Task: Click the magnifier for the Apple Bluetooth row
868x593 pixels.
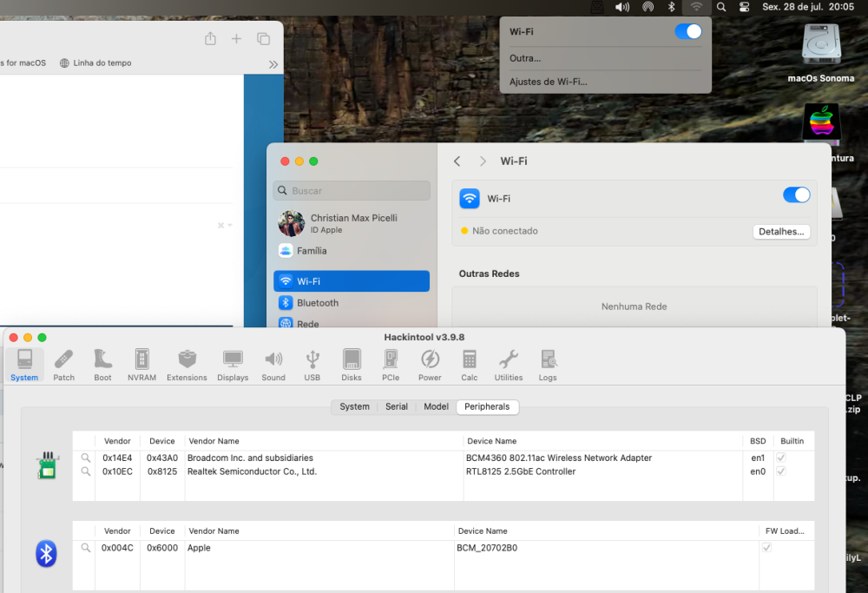Action: coord(85,548)
